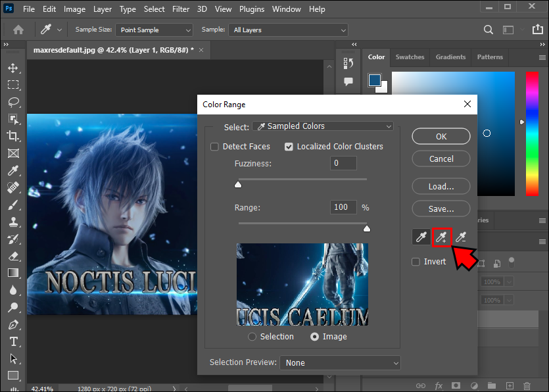
Task: Check the Invert checkbox
Action: click(x=416, y=262)
